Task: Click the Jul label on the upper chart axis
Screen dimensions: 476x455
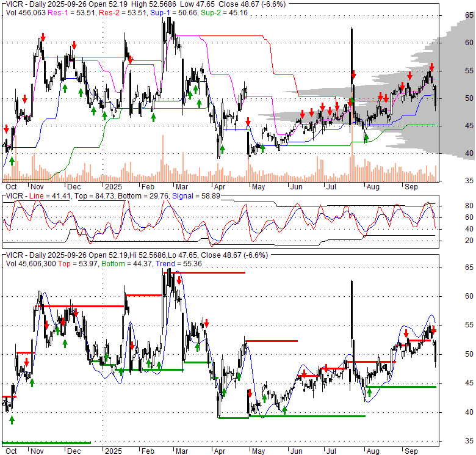Action: (x=331, y=187)
